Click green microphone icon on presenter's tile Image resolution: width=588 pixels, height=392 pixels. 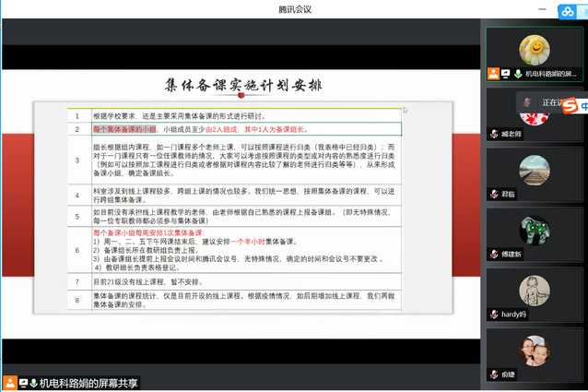coord(518,74)
